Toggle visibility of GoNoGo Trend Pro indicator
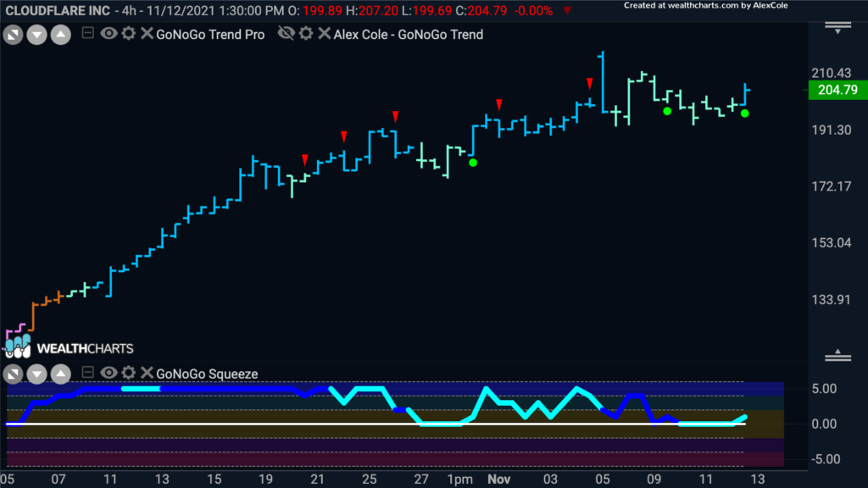The image size is (868, 488). (x=108, y=33)
